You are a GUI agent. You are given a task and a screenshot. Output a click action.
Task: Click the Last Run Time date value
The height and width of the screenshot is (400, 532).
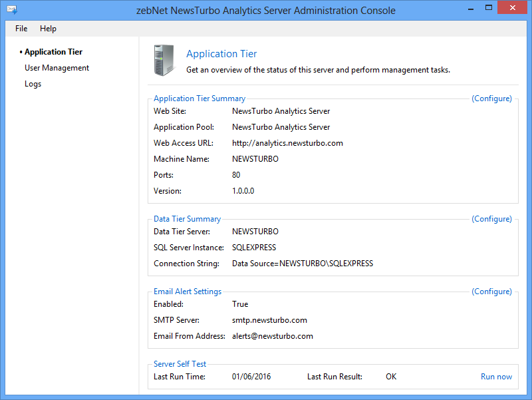(251, 377)
